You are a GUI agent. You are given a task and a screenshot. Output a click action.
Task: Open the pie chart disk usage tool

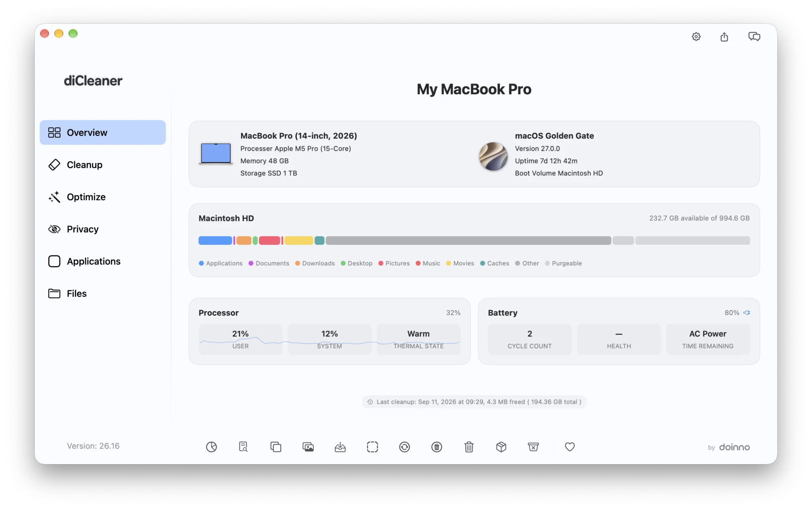coord(212,447)
